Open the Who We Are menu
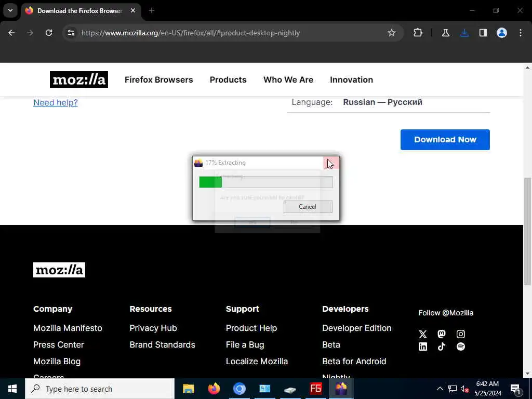Viewport: 532px width, 399px height. click(x=288, y=79)
